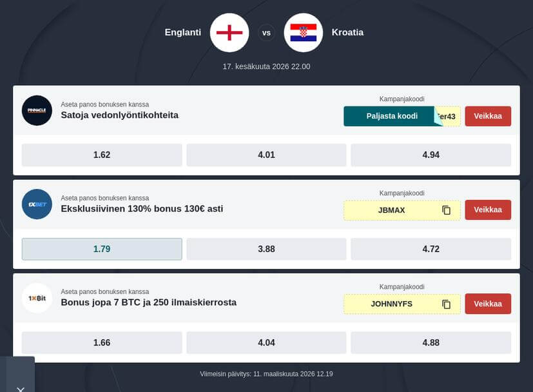
Task: Click the England flag icon
Action: (229, 32)
